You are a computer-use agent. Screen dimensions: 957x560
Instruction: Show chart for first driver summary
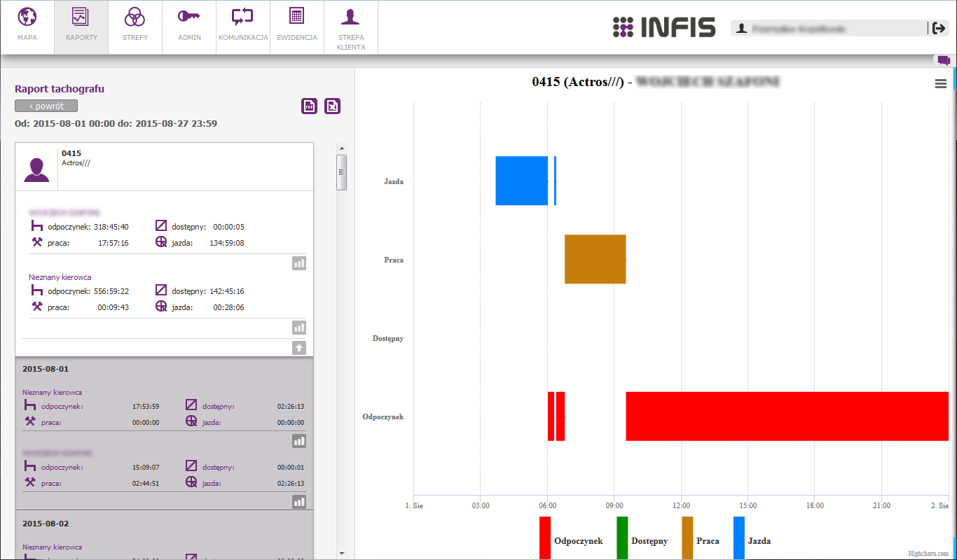pyautogui.click(x=299, y=263)
